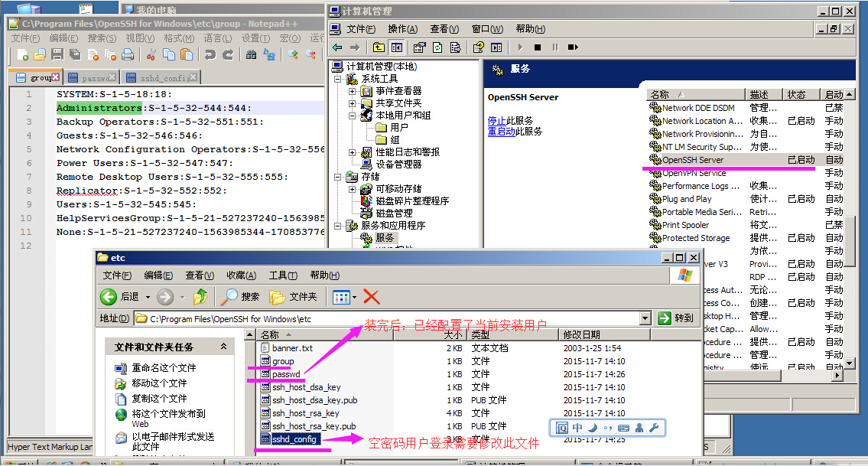The image size is (868, 466).
Task: Click the 转到 Go button in Explorer
Action: pos(676,318)
